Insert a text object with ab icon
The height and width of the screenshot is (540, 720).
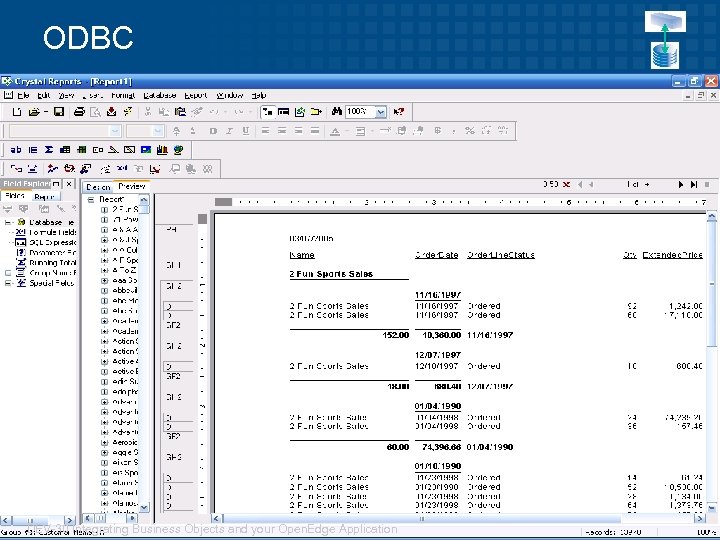(x=16, y=150)
